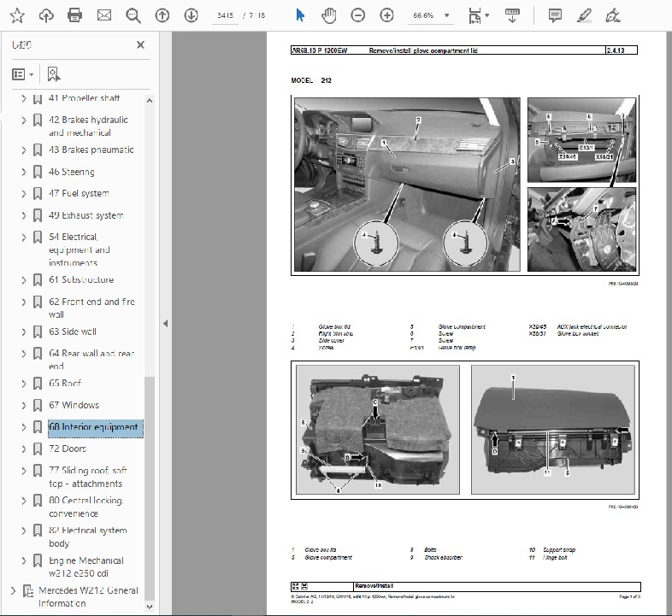Expand the 46 Steering bookmark
672x616 pixels.
coord(24,173)
